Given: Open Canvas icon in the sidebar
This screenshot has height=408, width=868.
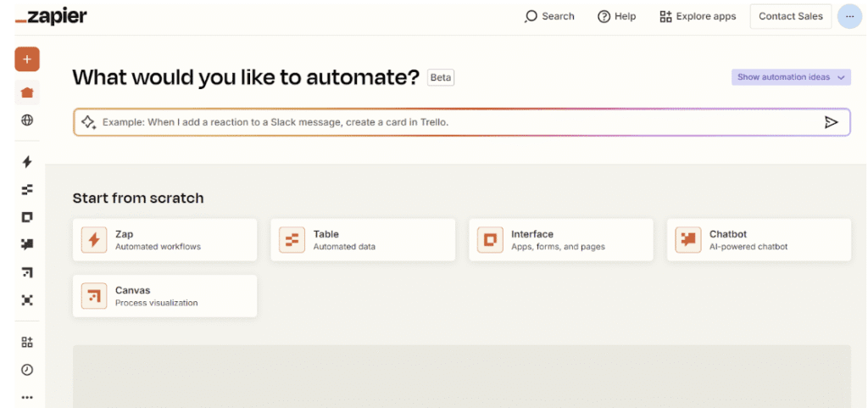Looking at the screenshot, I should pyautogui.click(x=27, y=272).
